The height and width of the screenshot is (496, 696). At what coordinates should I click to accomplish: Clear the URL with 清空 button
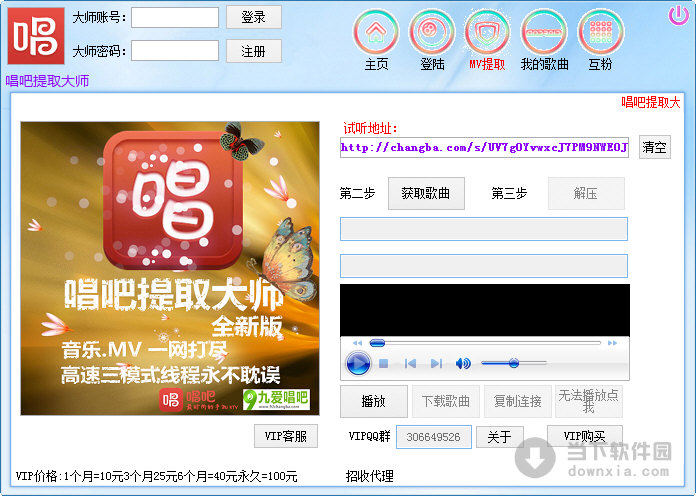tap(655, 147)
